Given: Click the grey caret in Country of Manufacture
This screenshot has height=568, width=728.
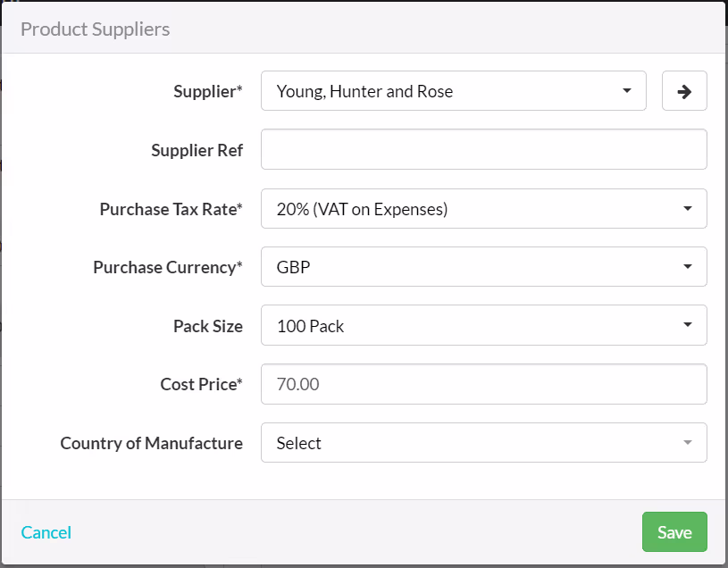Looking at the screenshot, I should [688, 443].
